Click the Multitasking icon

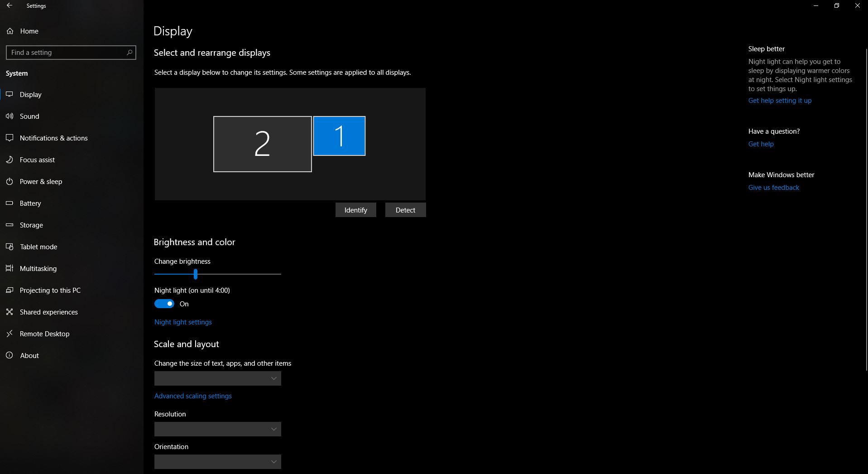[10, 268]
